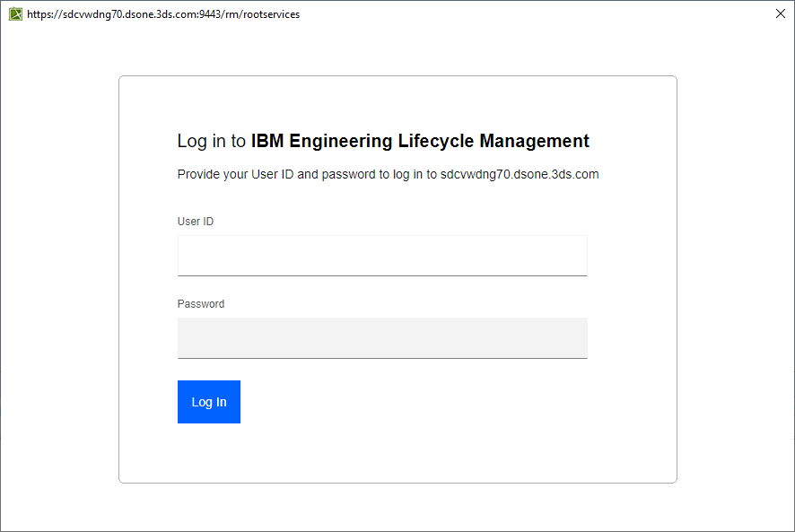Click into the Password field
Image resolution: width=795 pixels, height=532 pixels.
click(x=382, y=338)
